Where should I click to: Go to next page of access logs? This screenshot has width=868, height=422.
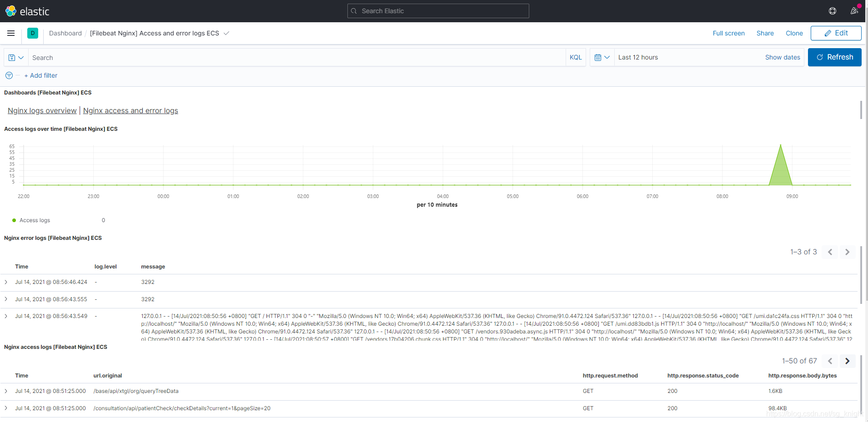click(x=847, y=361)
